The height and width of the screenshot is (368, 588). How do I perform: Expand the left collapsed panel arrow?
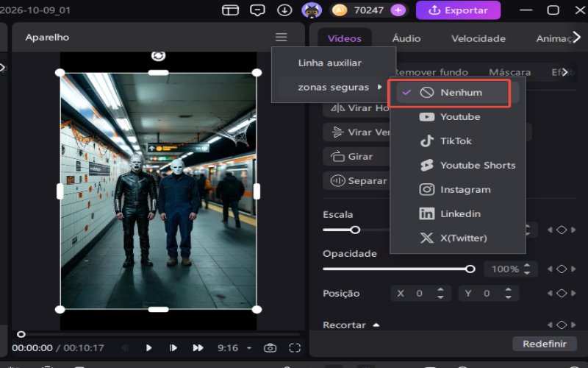coord(2,68)
